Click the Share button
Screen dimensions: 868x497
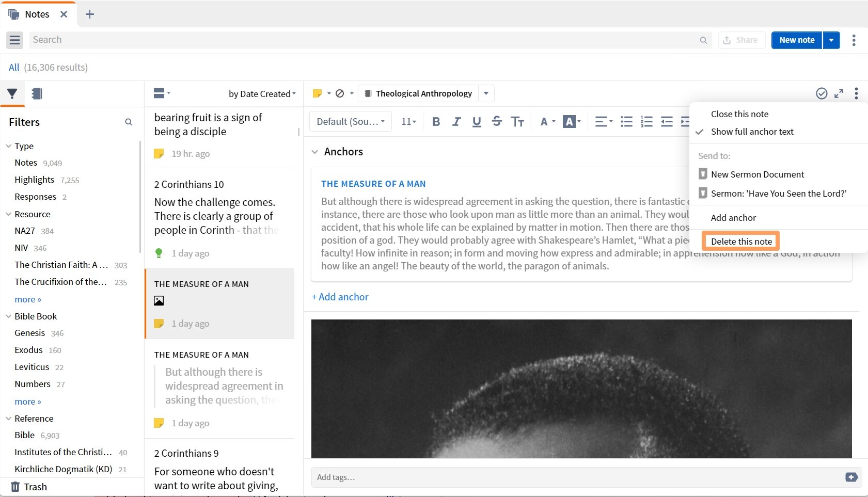(741, 40)
